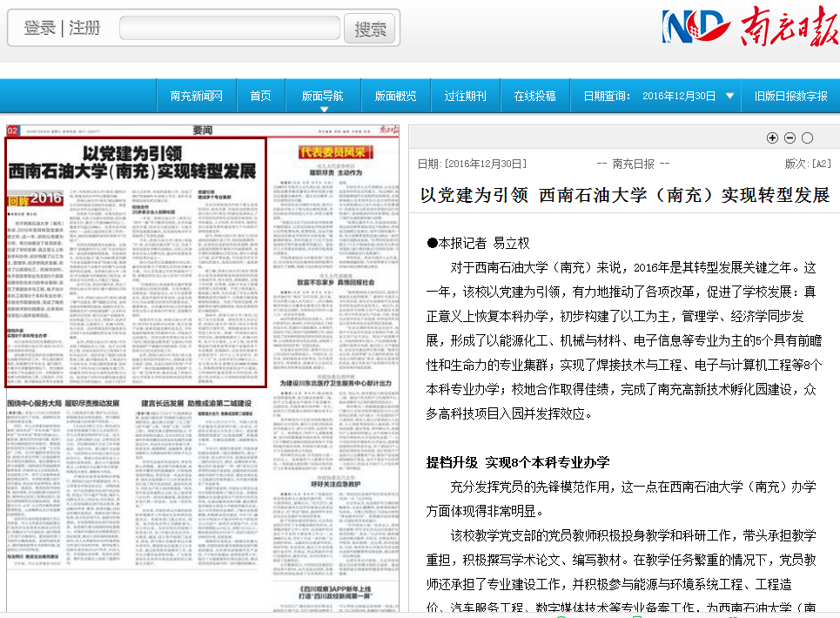Focus the search input field
Viewport: 840px width, 618px height.
(x=230, y=28)
